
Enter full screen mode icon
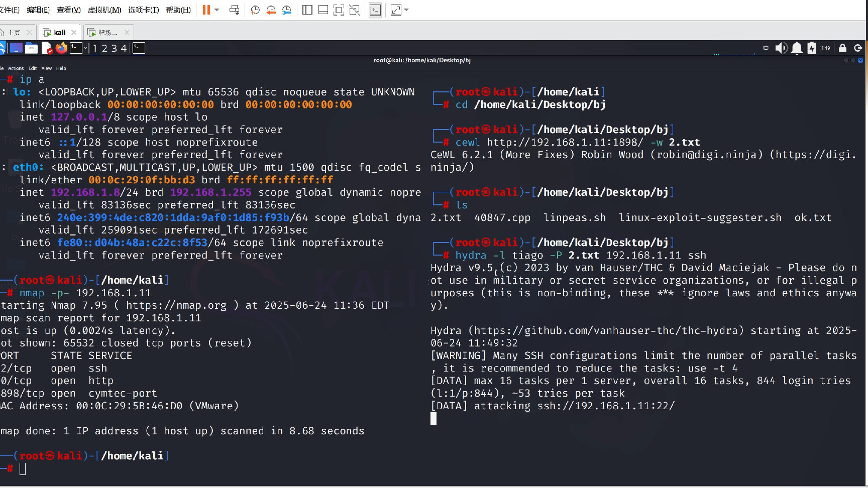339,10
